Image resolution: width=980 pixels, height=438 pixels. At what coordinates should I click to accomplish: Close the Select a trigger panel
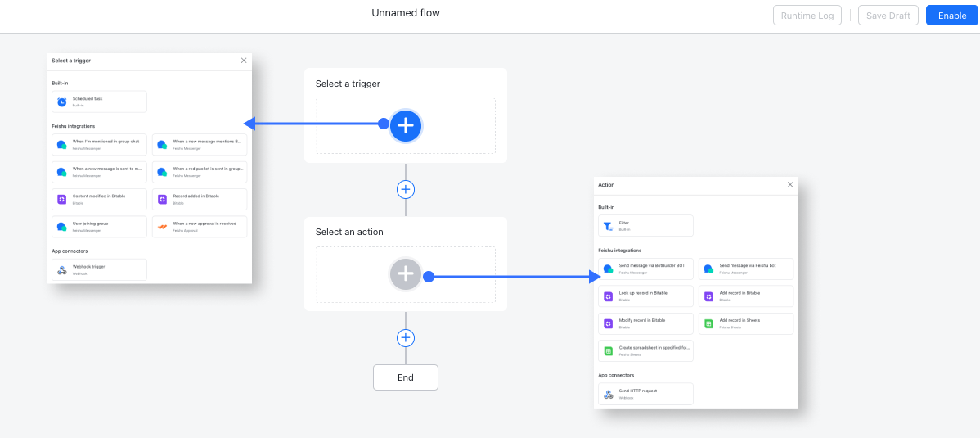243,61
